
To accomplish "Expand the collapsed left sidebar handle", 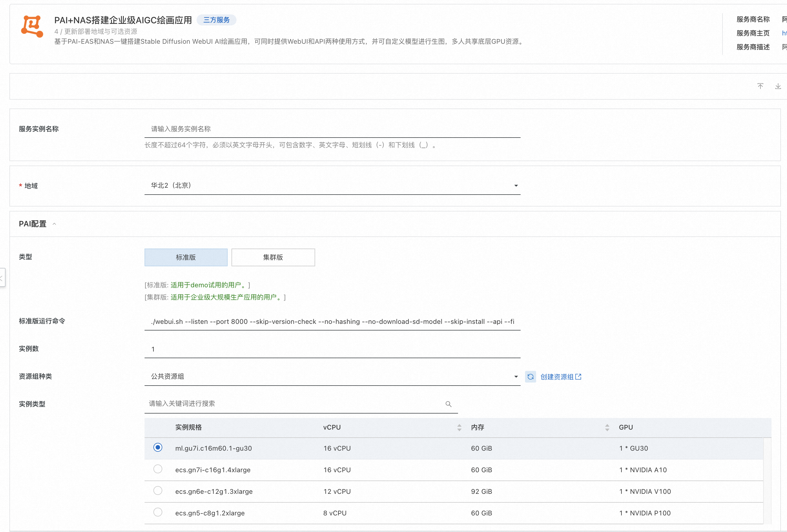I will click(x=2, y=278).
